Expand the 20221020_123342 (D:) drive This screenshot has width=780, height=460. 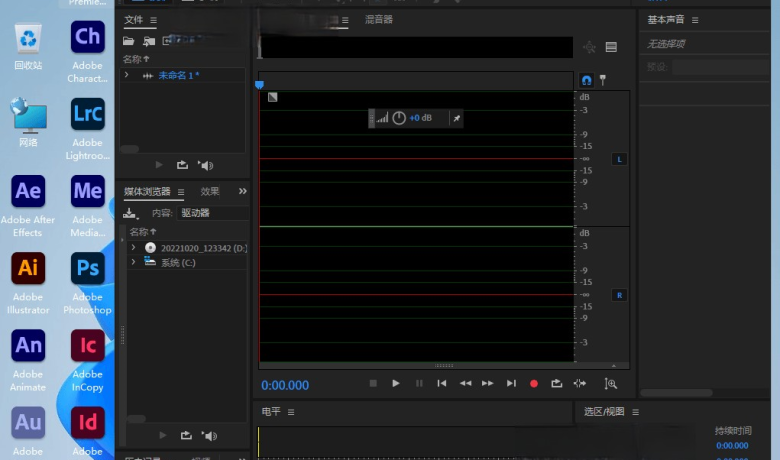(x=133, y=247)
